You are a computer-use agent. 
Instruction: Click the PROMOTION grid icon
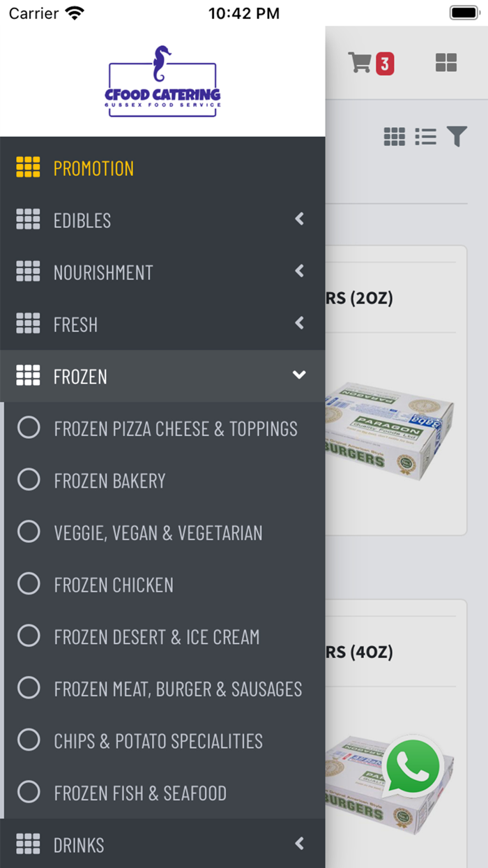(x=28, y=167)
